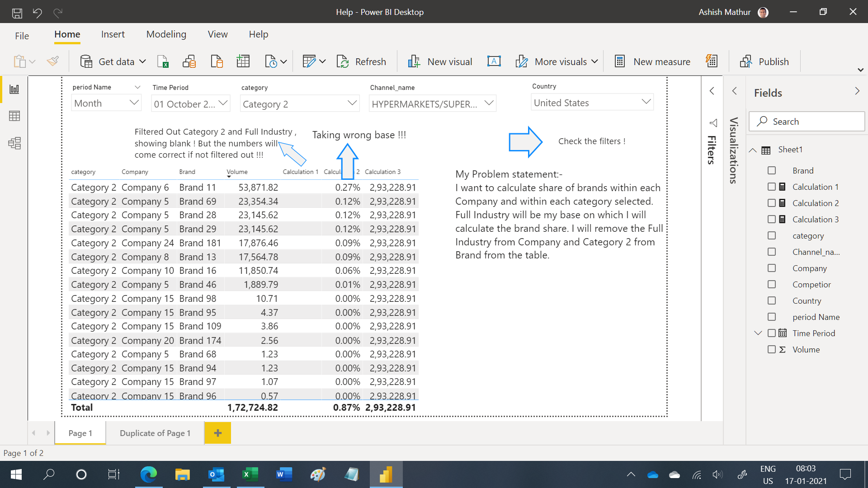Click the Search fields box

[x=807, y=122]
